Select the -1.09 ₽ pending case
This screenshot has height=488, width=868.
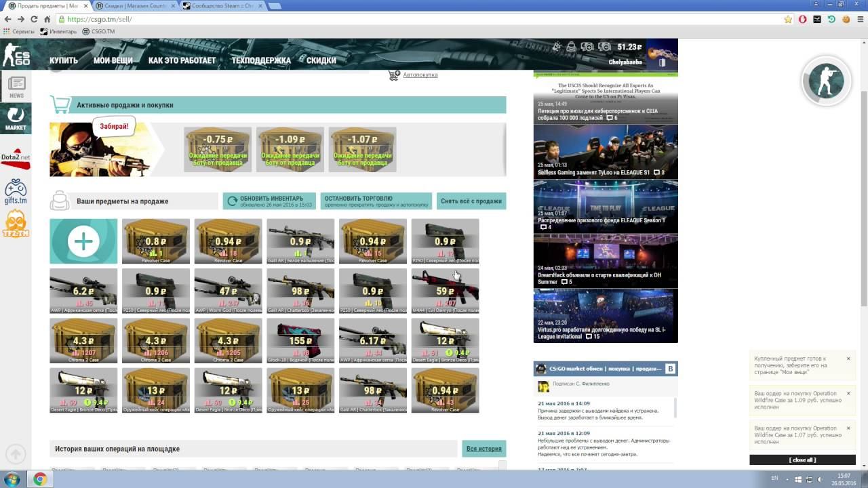pyautogui.click(x=290, y=149)
